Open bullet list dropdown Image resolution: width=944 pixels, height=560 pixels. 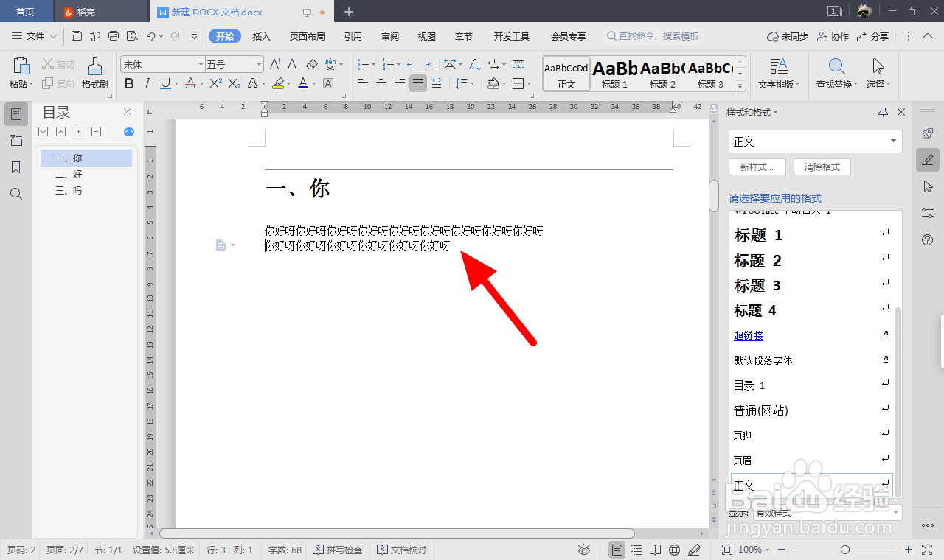(x=373, y=65)
